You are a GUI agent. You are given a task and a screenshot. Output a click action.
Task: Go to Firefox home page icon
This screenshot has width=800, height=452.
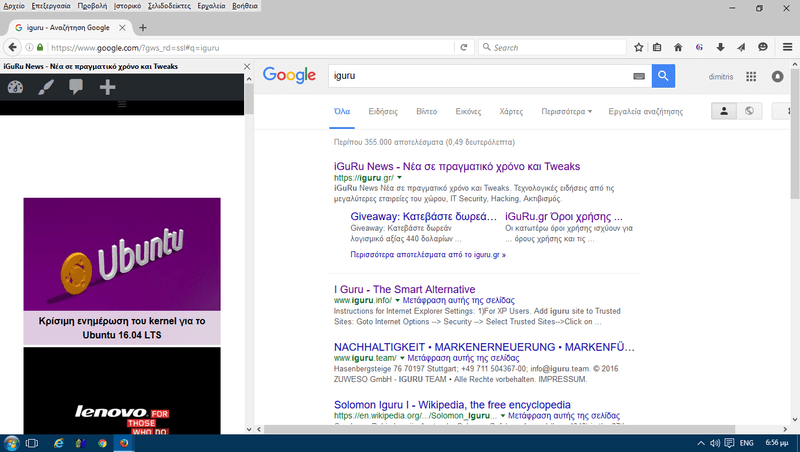[678, 47]
